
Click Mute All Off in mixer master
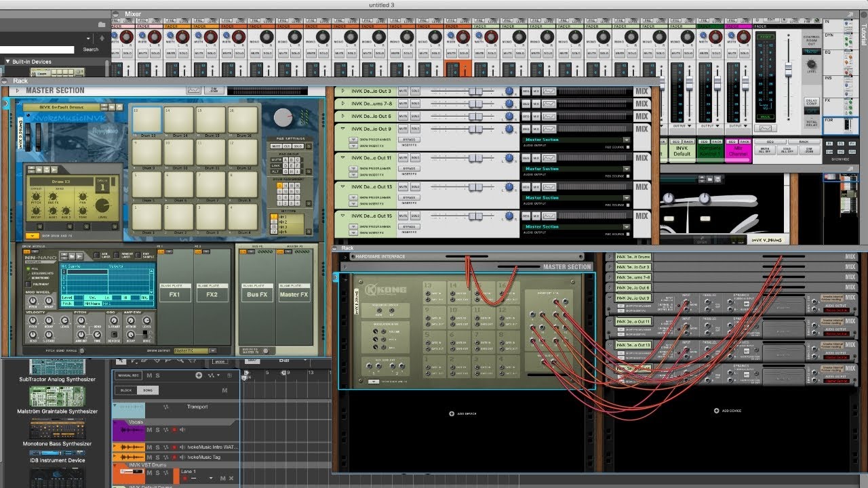click(764, 150)
